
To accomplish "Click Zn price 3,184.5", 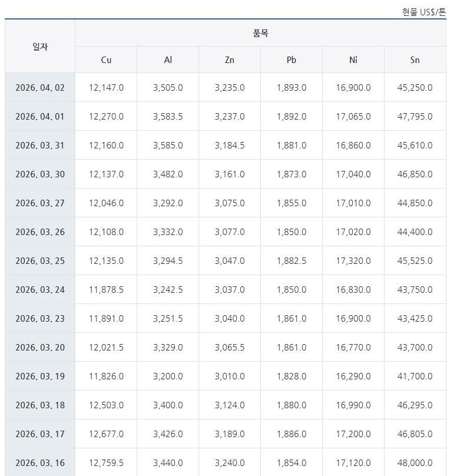I will click(230, 146).
